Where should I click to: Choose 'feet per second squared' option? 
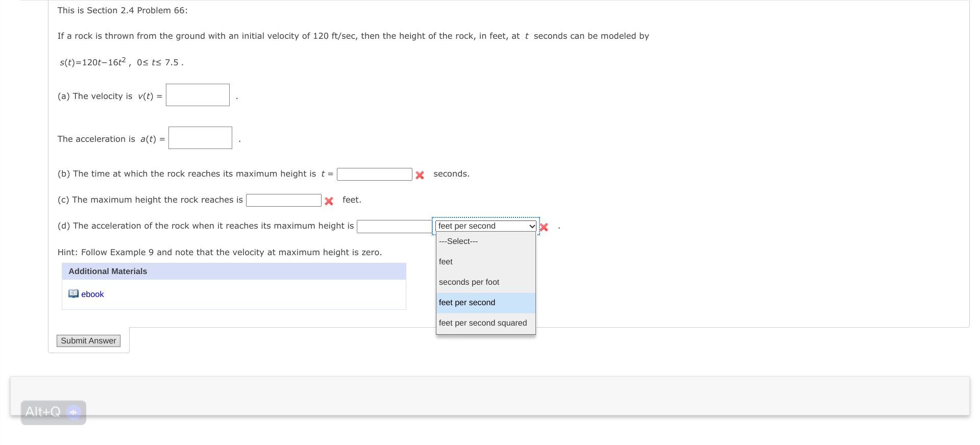[x=486, y=323]
